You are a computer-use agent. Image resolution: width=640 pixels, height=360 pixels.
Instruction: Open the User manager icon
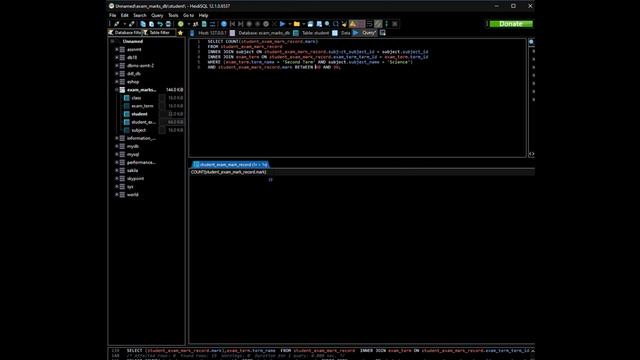tap(196, 24)
